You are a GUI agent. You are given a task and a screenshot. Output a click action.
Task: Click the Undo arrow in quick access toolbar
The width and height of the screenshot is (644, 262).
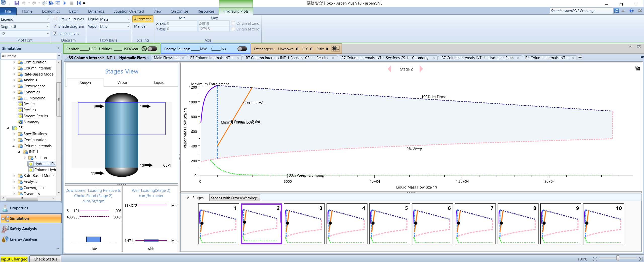(24, 3)
